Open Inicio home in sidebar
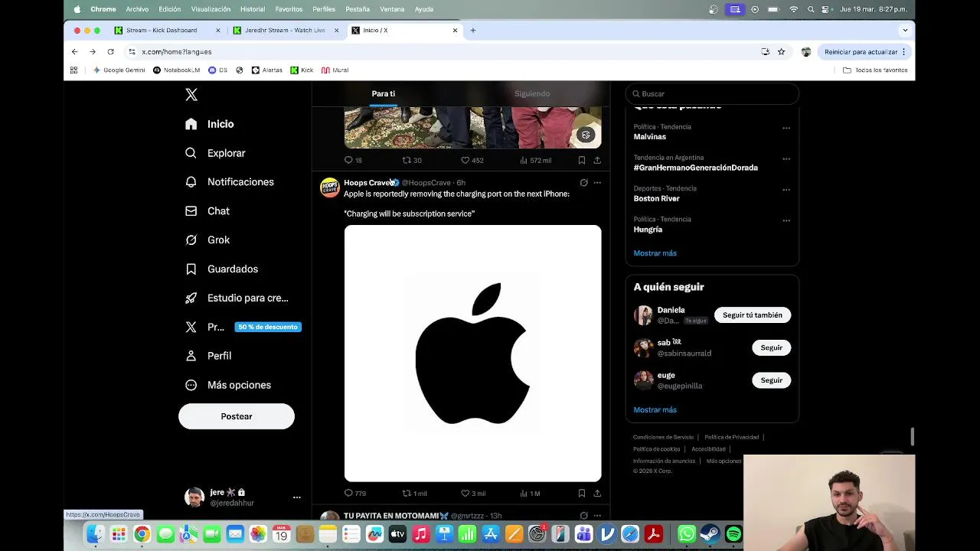The height and width of the screenshot is (551, 980). pyautogui.click(x=210, y=124)
